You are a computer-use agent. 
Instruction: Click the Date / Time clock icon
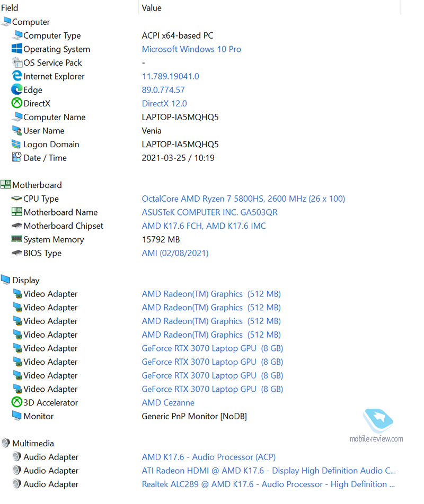17,157
